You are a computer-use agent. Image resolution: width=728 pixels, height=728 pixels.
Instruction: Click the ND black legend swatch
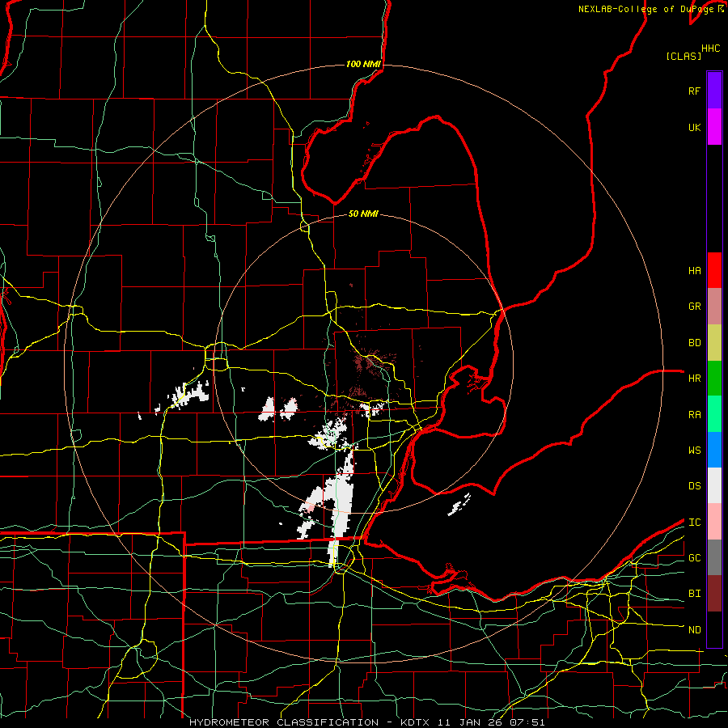click(714, 629)
